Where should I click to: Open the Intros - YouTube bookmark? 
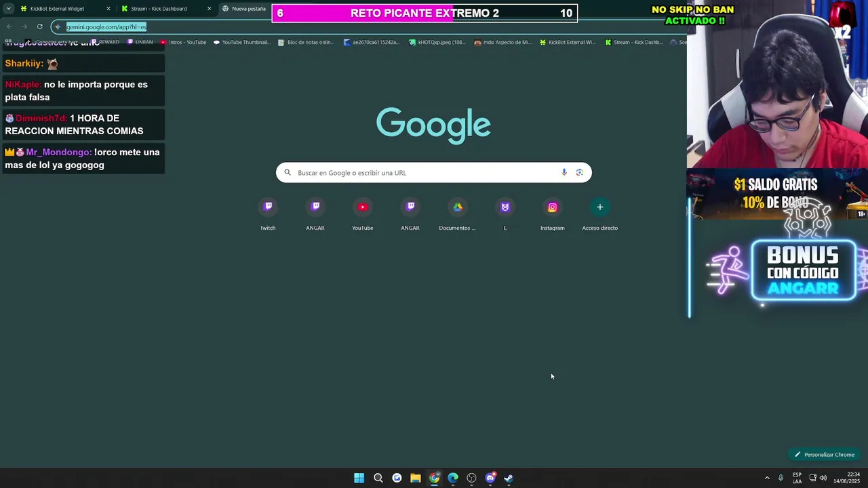[183, 42]
